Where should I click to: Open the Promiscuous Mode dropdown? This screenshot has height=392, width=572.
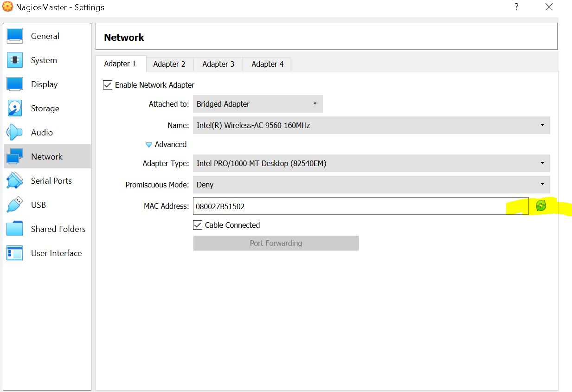pyautogui.click(x=371, y=185)
